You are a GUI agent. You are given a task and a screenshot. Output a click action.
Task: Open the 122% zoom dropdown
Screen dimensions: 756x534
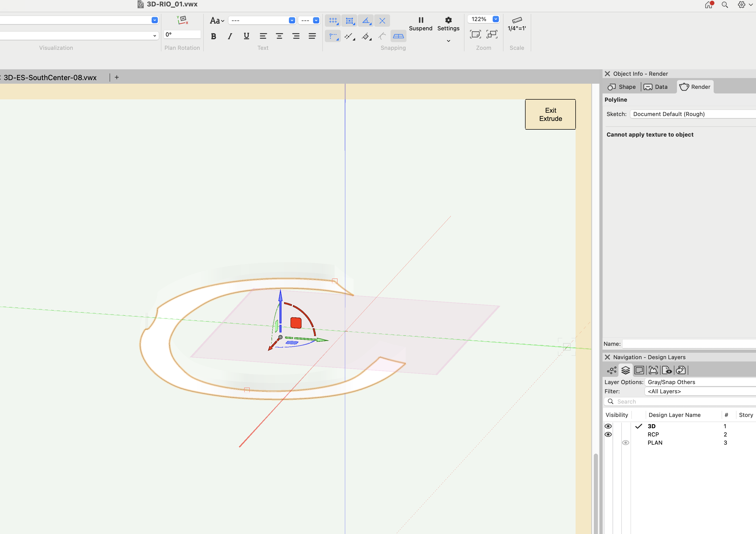coord(496,19)
